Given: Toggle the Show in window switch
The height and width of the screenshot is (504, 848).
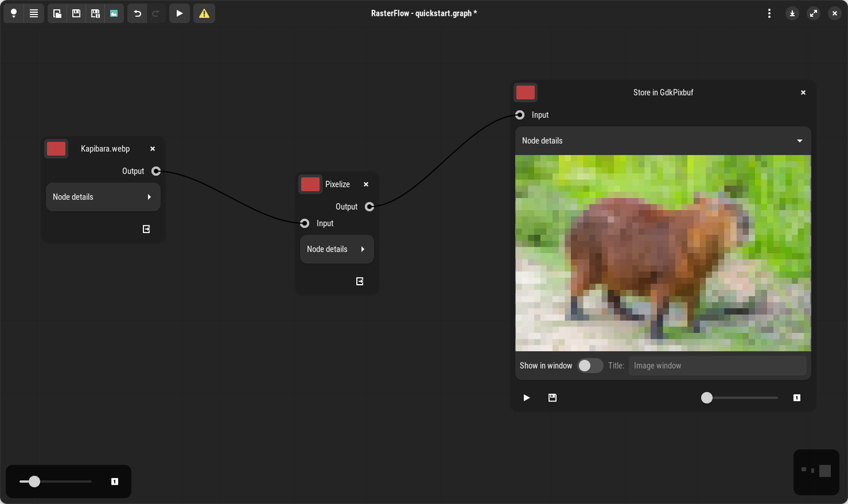Looking at the screenshot, I should click(x=589, y=365).
